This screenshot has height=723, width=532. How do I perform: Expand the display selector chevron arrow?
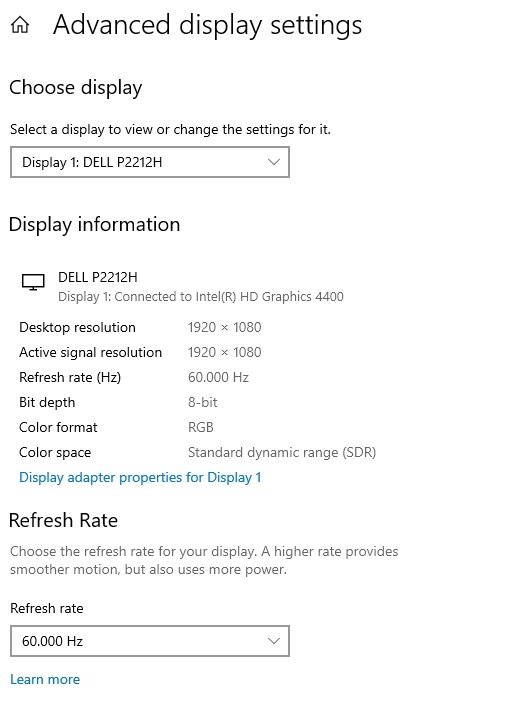(274, 162)
